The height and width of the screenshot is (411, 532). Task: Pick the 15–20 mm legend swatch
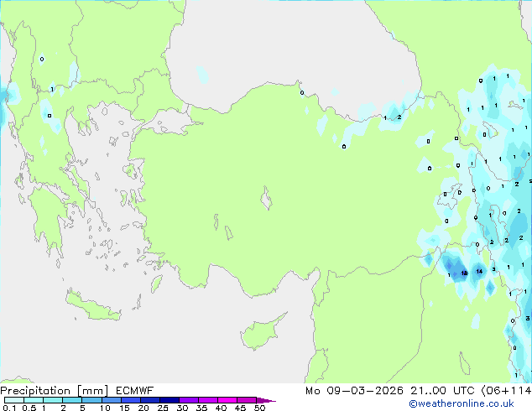[x=130, y=400]
